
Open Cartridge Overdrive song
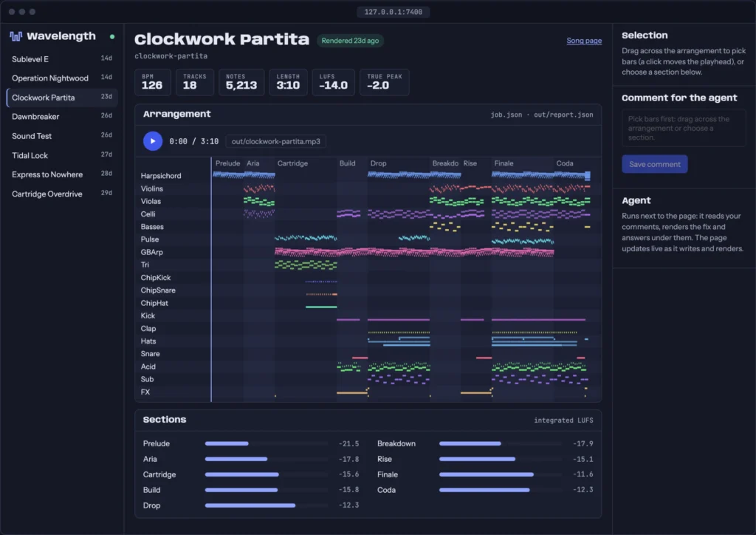[x=62, y=194]
